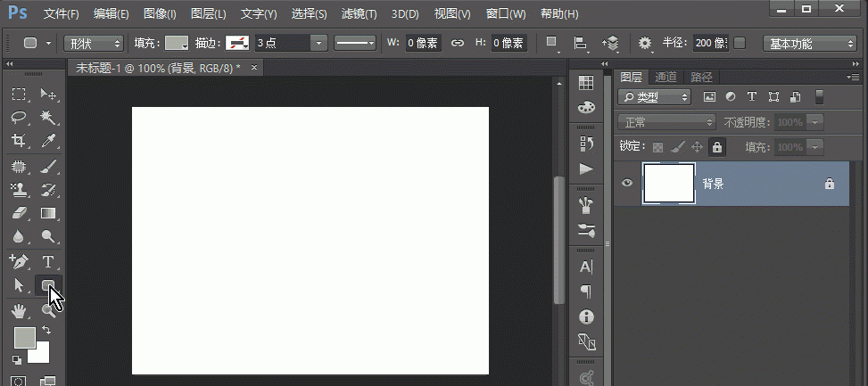Click the link width and height button
The height and width of the screenshot is (386, 868).
point(458,43)
